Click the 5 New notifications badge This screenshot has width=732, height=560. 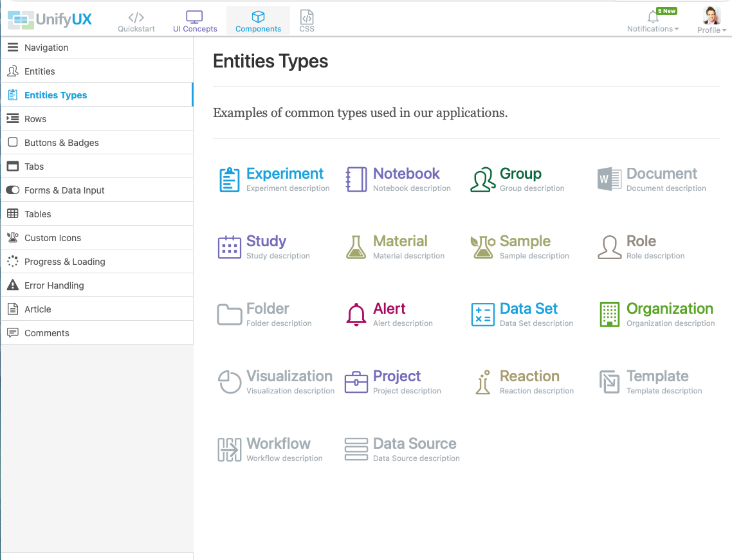tap(666, 10)
